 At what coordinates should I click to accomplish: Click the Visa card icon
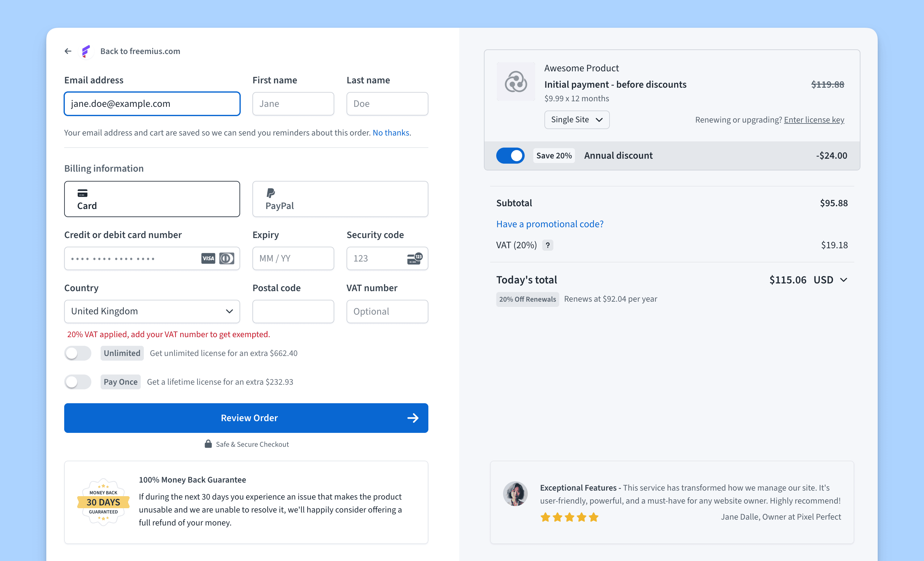[208, 258]
